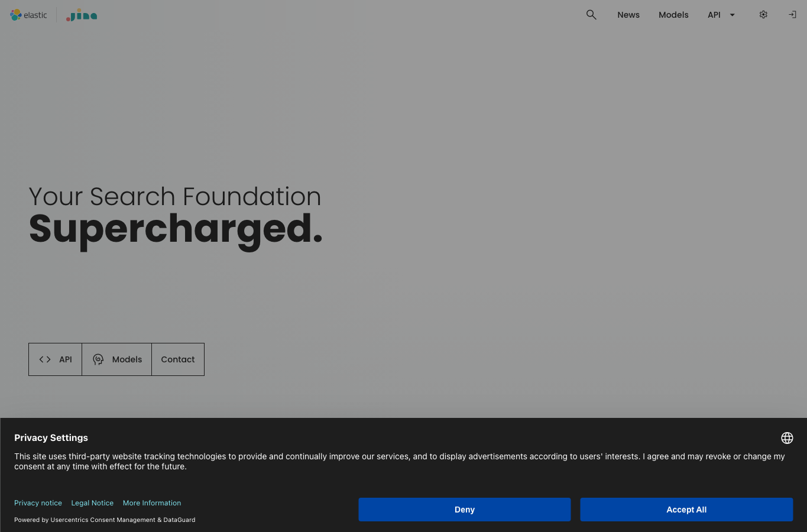The width and height of the screenshot is (807, 532).
Task: Open the settings gear icon
Action: click(x=763, y=15)
